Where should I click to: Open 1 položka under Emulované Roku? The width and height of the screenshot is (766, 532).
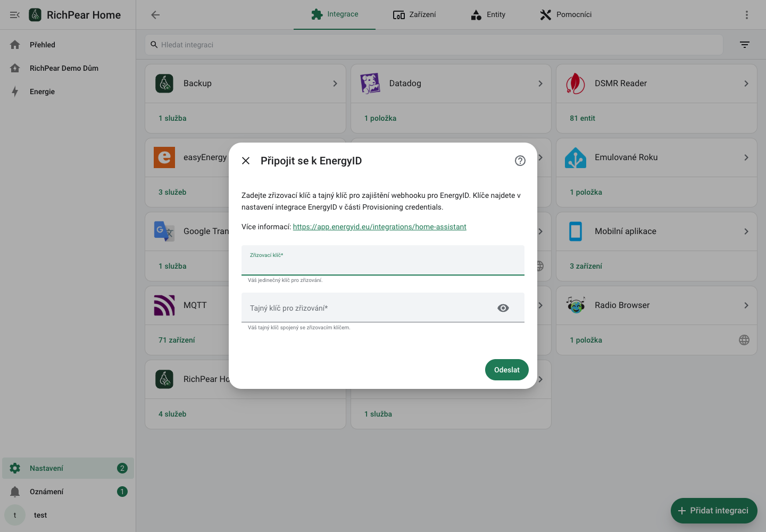pyautogui.click(x=586, y=192)
